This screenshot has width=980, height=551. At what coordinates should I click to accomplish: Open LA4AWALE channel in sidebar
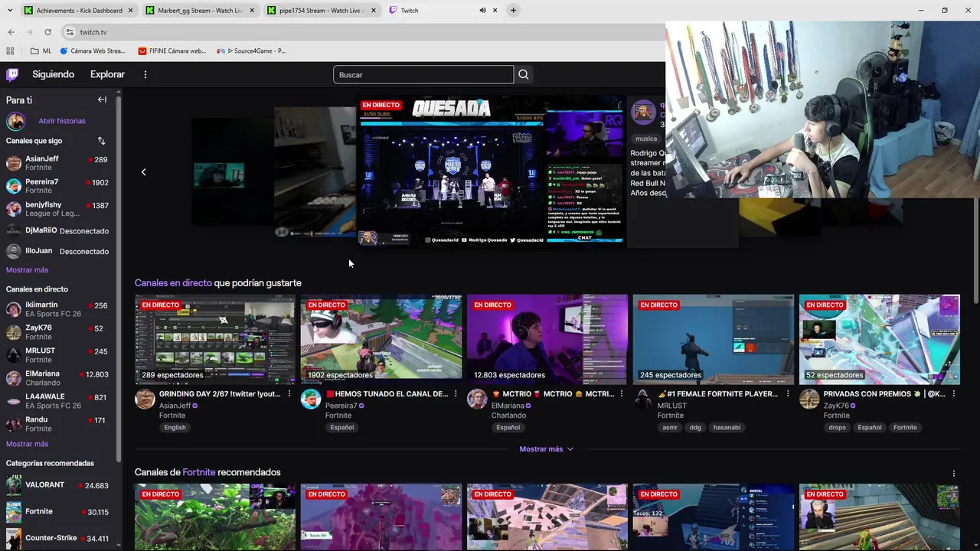tap(57, 401)
